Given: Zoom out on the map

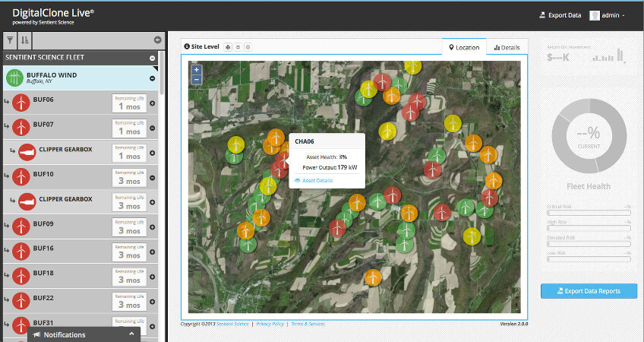Looking at the screenshot, I should 197,78.
